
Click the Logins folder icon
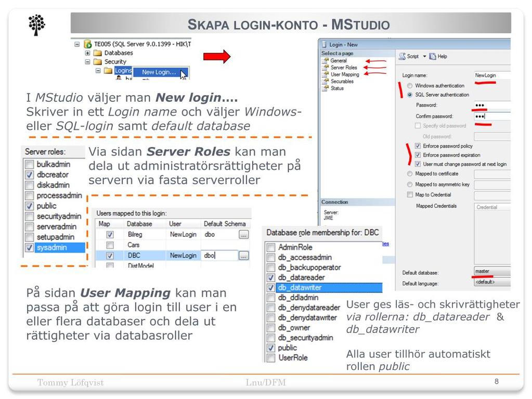(x=108, y=71)
